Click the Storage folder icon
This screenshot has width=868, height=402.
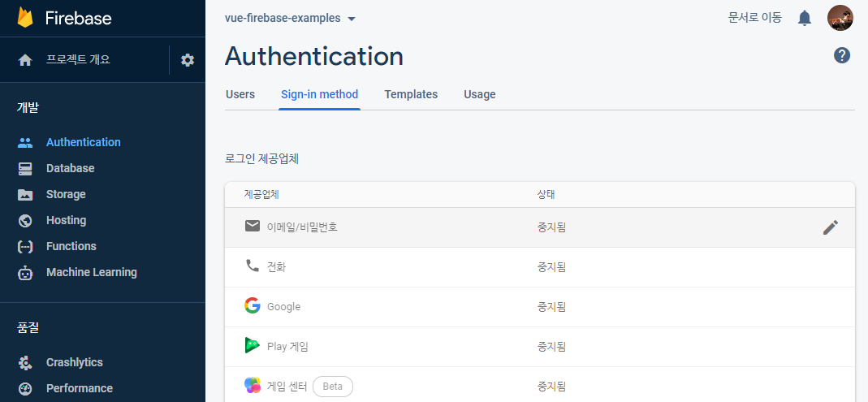point(25,194)
